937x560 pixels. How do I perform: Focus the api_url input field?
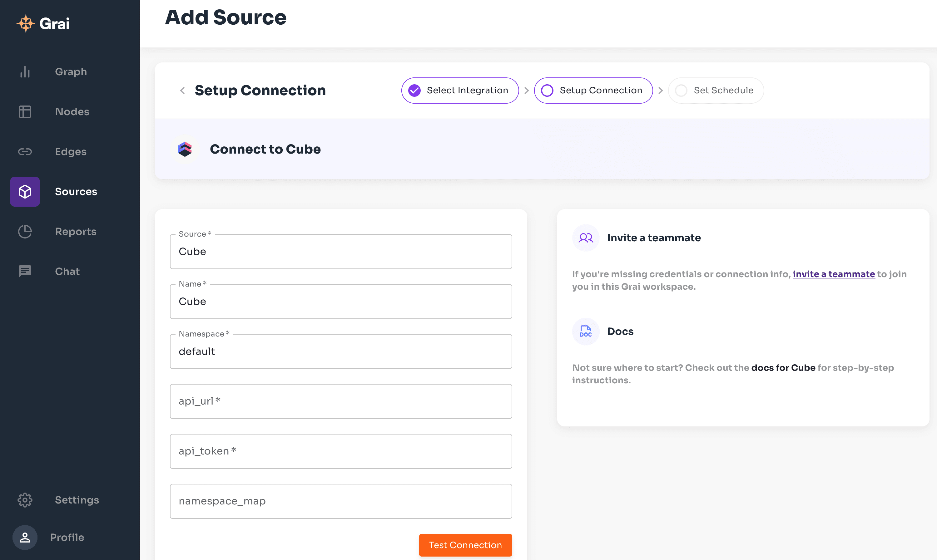click(x=340, y=401)
